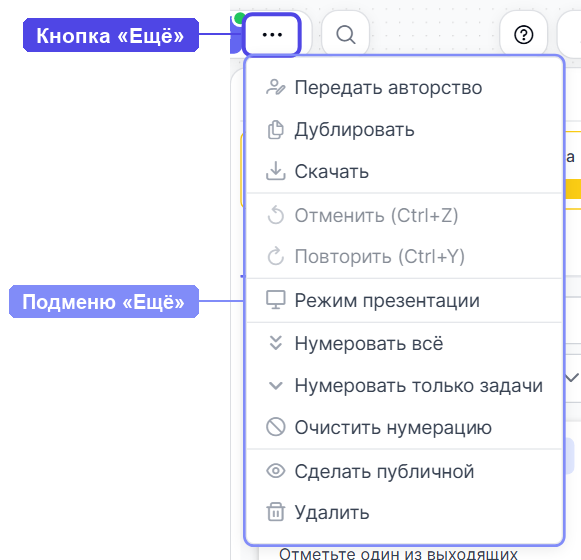The height and width of the screenshot is (560, 581).
Task: Click the double chevron numbering icon
Action: coord(276,343)
